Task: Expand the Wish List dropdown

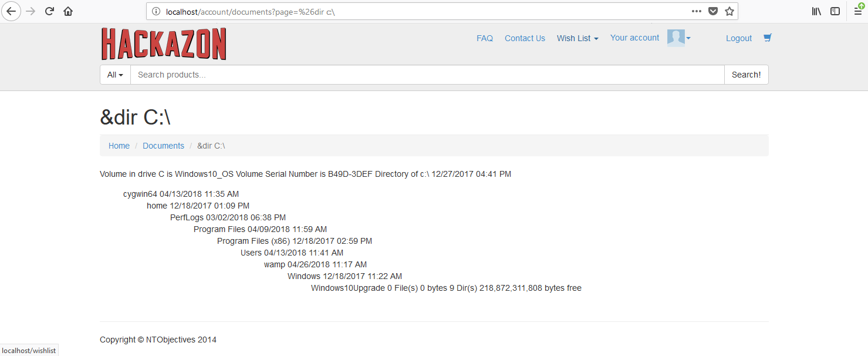Action: click(577, 38)
